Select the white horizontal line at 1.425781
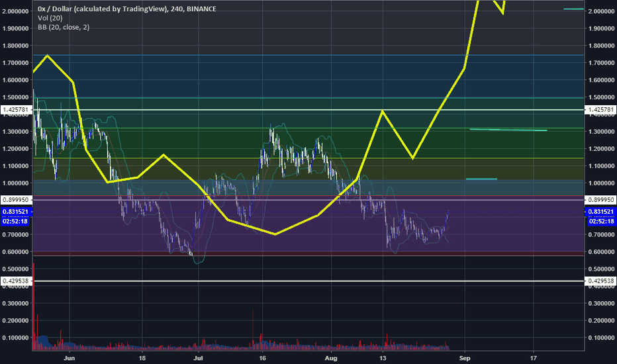 308,110
